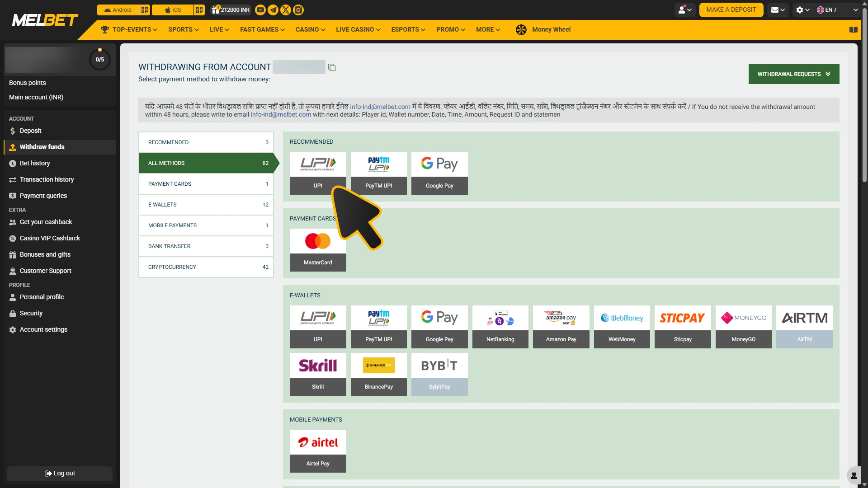Open Bet history in the sidebar

tap(60, 164)
